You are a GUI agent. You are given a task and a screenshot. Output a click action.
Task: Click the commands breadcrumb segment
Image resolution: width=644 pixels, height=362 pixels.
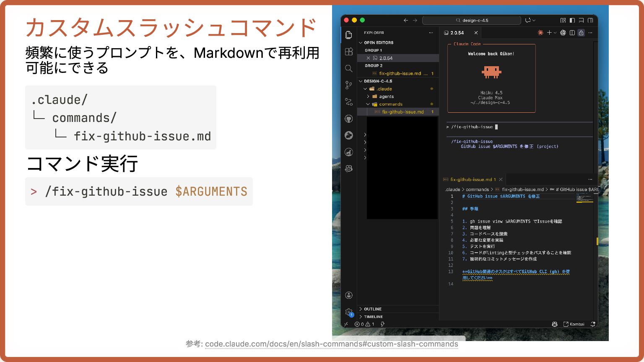477,189
